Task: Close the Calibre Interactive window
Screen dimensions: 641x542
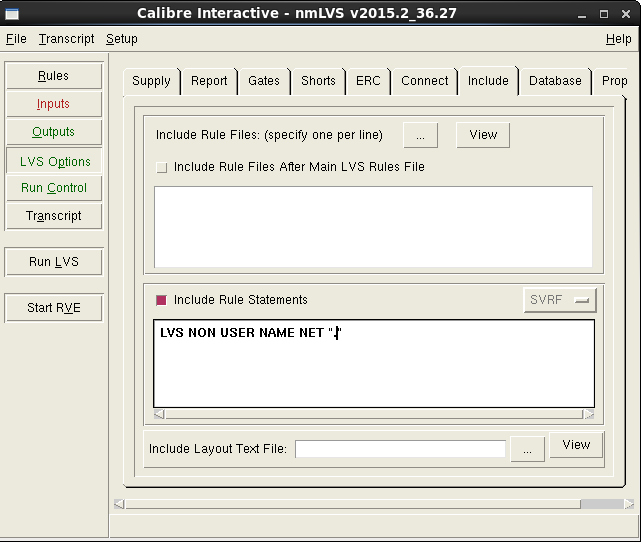Action: 626,14
